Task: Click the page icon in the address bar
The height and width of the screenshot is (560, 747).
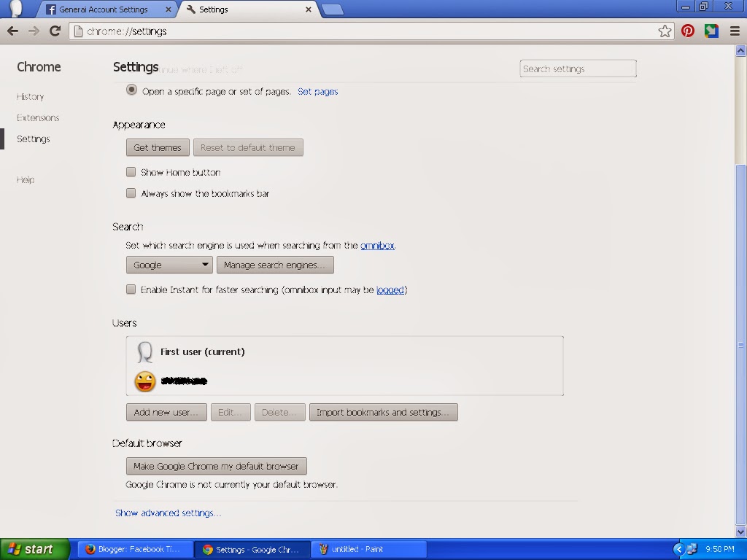Action: click(78, 31)
